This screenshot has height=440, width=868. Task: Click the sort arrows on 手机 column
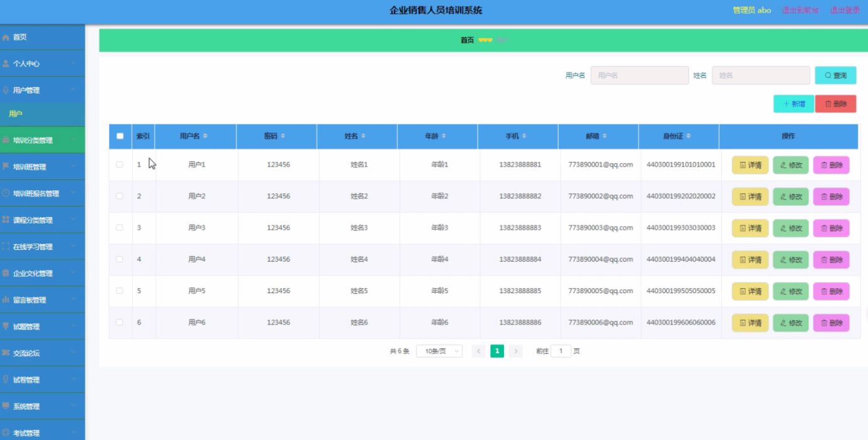pyautogui.click(x=523, y=136)
